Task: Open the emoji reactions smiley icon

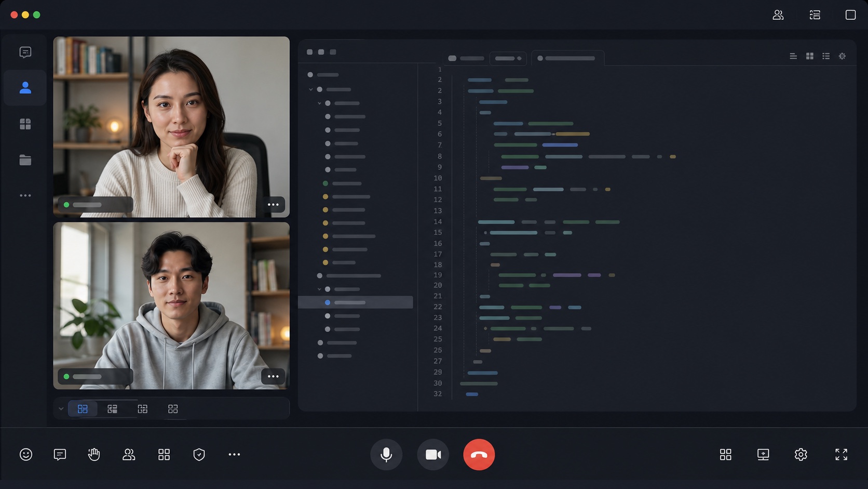Action: pyautogui.click(x=25, y=455)
